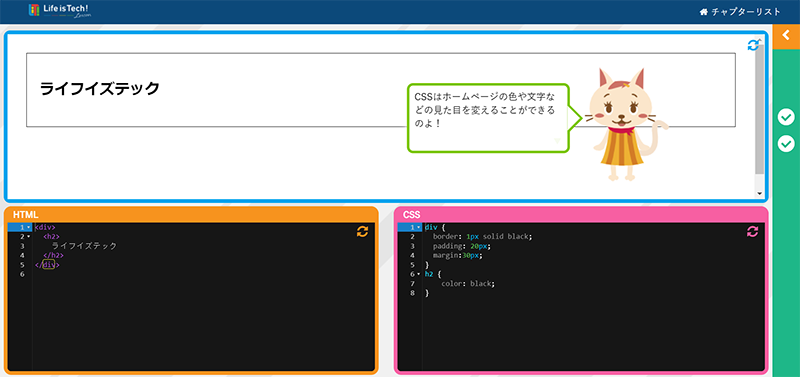Click the preview scrollbar down arrow

pyautogui.click(x=760, y=194)
